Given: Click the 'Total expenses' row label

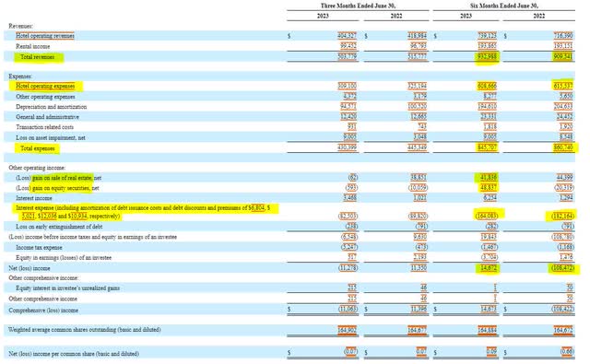Looking at the screenshot, I should coord(37,148).
